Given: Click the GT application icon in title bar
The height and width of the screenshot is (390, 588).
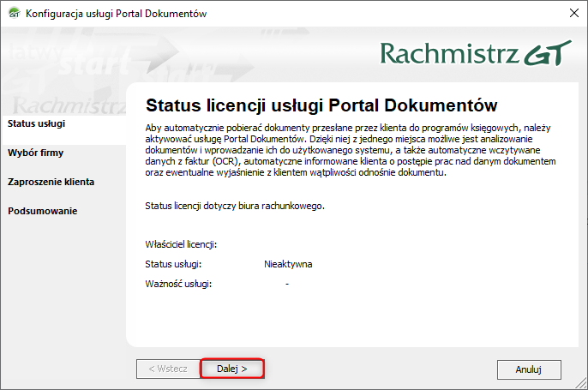Looking at the screenshot, I should point(14,13).
